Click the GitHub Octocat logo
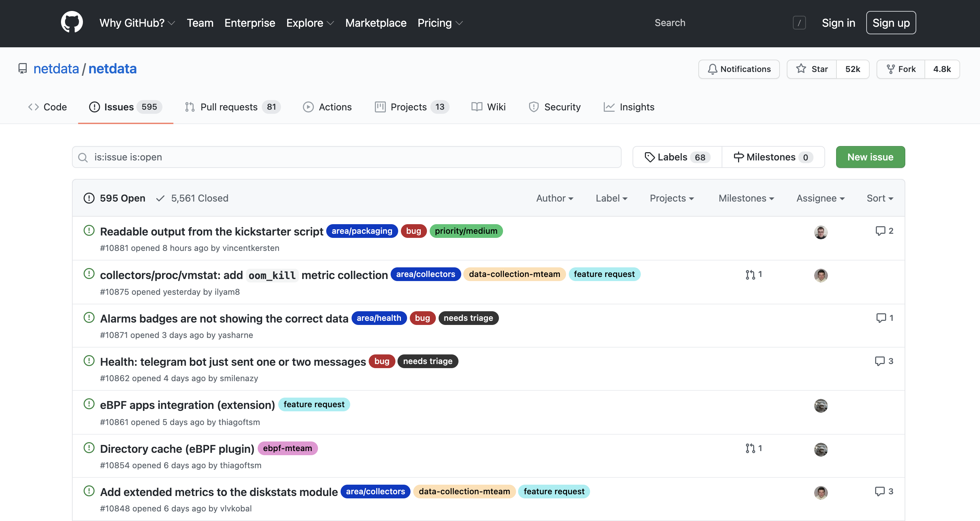The image size is (980, 521). [72, 23]
